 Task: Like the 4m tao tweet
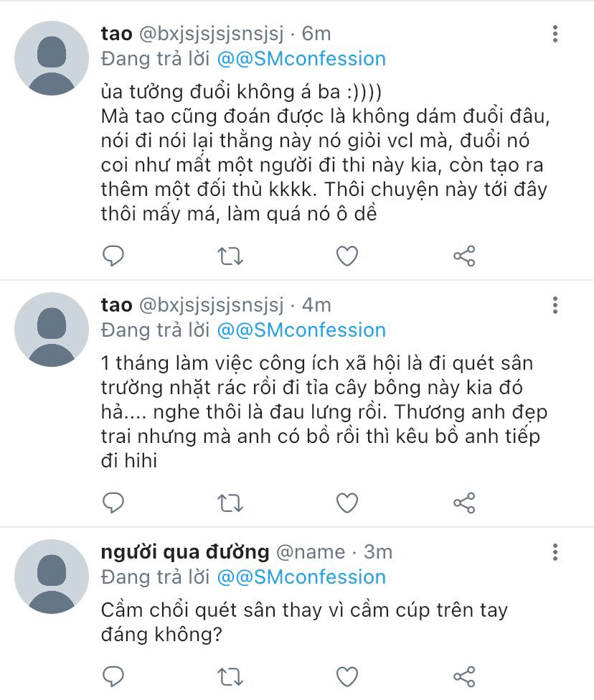click(x=347, y=503)
